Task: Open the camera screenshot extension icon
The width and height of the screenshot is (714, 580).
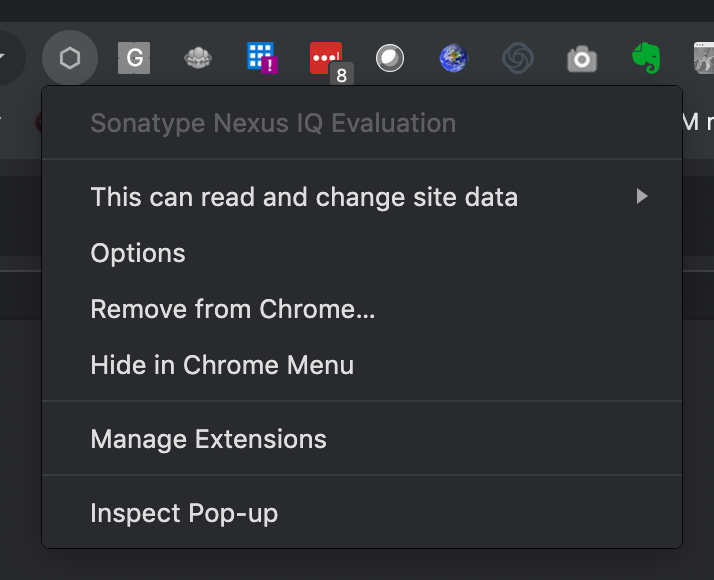Action: pyautogui.click(x=582, y=59)
